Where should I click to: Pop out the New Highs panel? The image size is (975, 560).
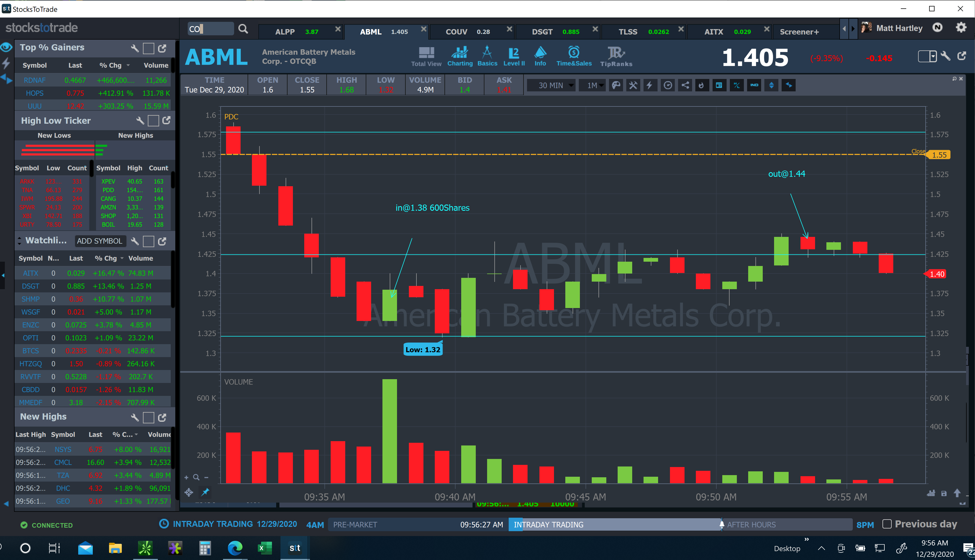coord(162,417)
